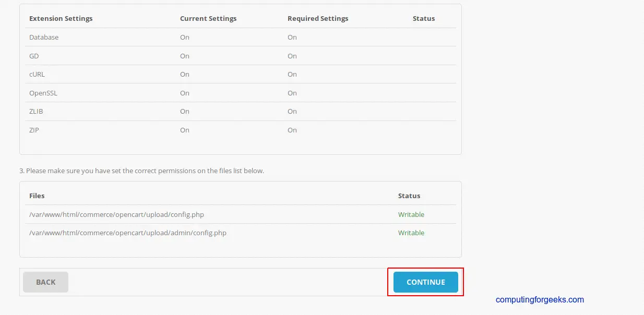Click the BACK button
The width and height of the screenshot is (644, 315).
[45, 282]
